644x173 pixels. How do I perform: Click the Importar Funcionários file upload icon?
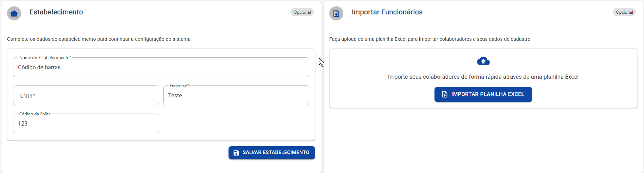(336, 13)
